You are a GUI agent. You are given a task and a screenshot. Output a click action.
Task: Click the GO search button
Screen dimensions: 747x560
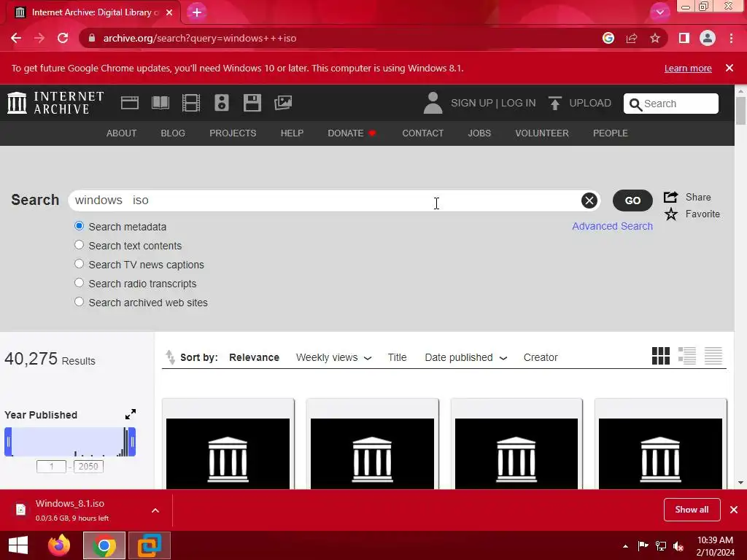[632, 201]
